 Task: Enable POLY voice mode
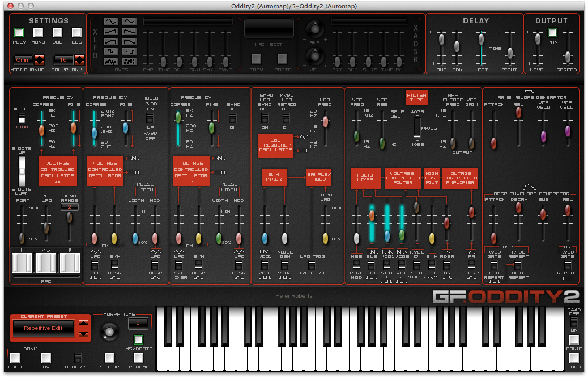click(19, 33)
